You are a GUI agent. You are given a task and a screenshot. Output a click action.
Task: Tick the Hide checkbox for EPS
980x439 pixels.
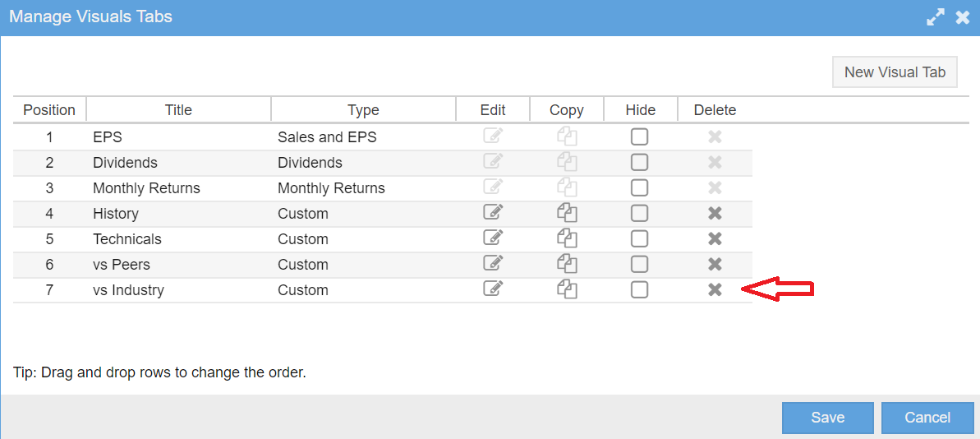pyautogui.click(x=639, y=136)
